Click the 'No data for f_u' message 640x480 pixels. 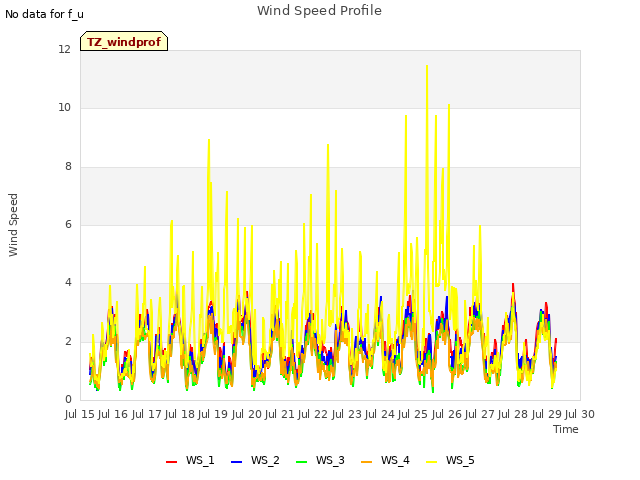point(44,14)
